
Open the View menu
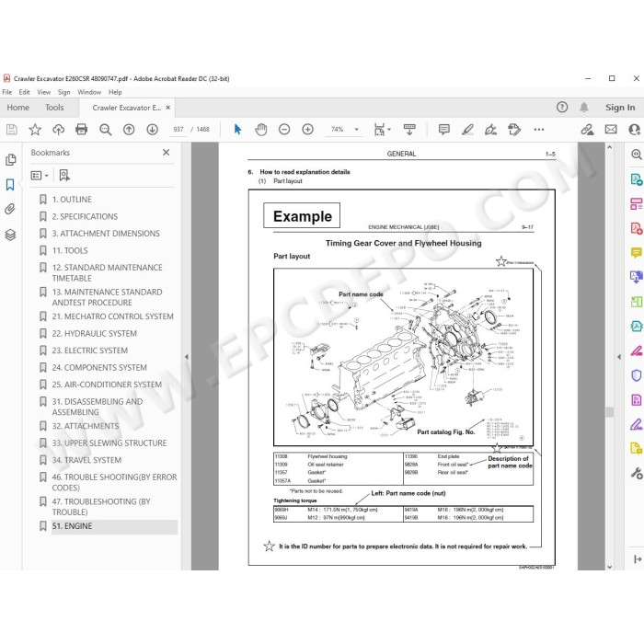coord(43,92)
